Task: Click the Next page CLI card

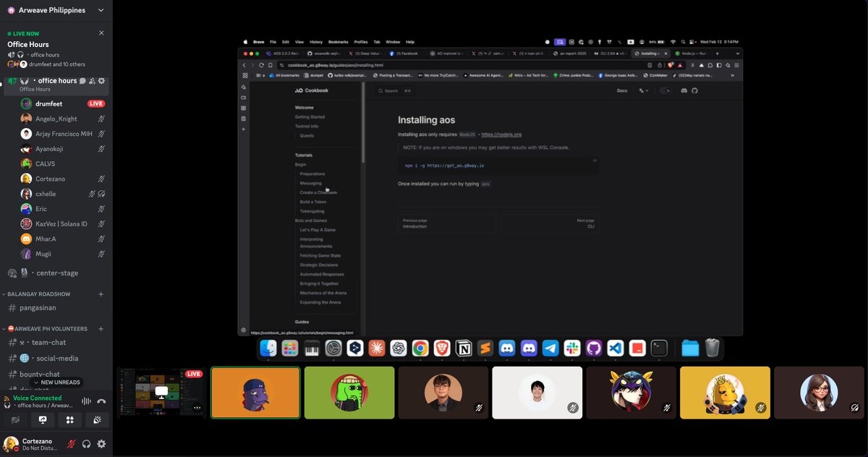Action: coord(549,223)
